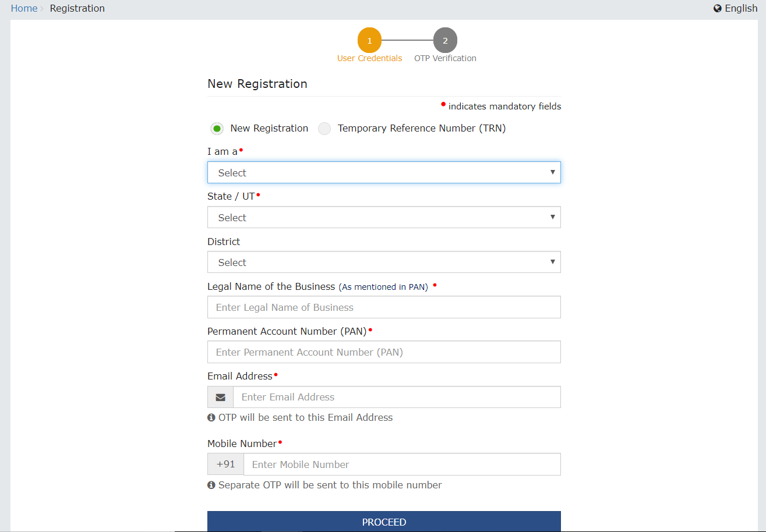
Task: Expand the District dropdown
Action: (x=384, y=262)
